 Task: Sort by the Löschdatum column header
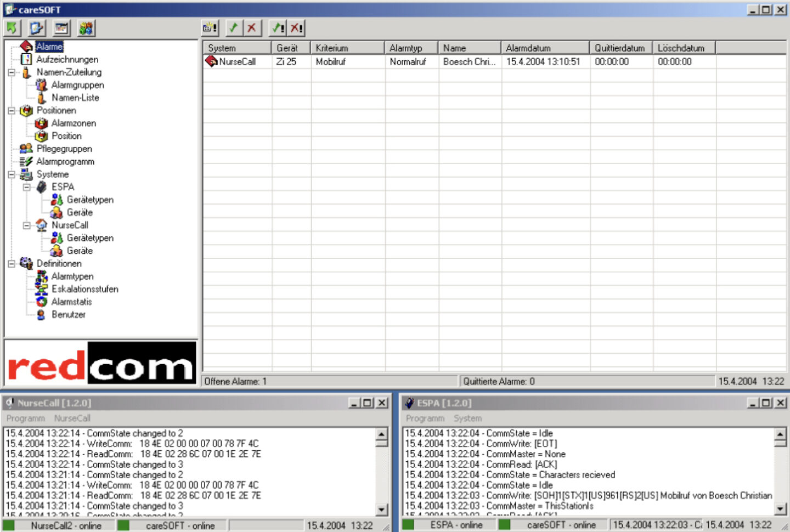[x=684, y=48]
